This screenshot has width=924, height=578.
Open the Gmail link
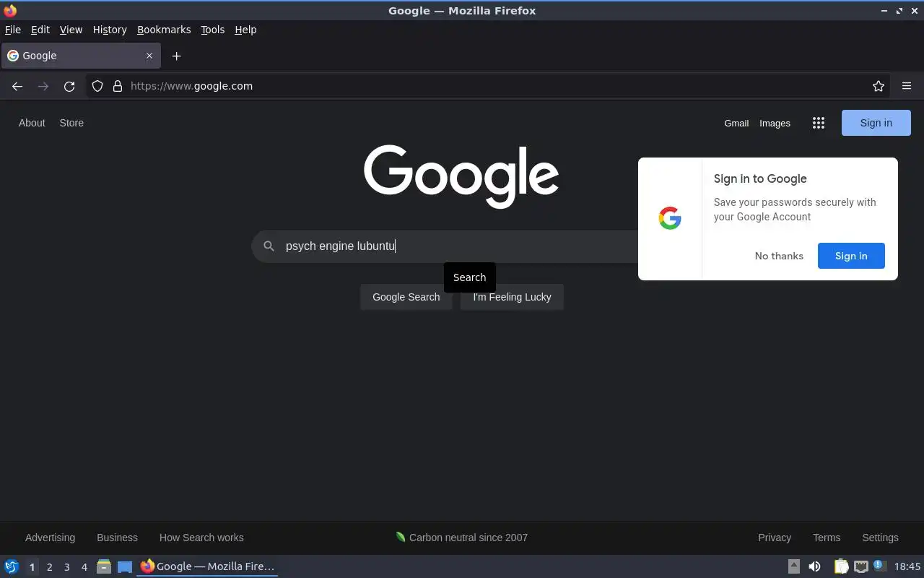click(736, 123)
